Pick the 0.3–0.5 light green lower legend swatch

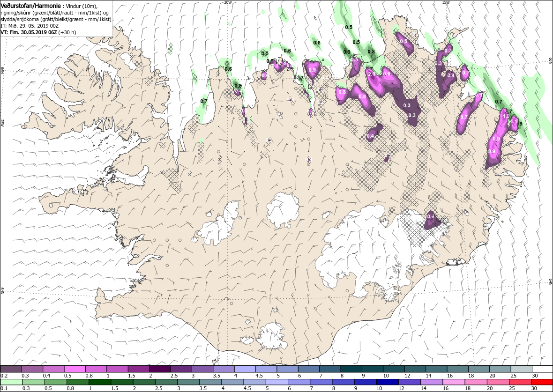34,383
